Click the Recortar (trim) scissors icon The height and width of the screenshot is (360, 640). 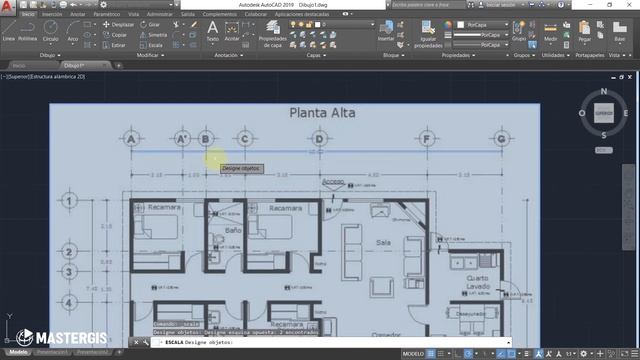click(176, 24)
